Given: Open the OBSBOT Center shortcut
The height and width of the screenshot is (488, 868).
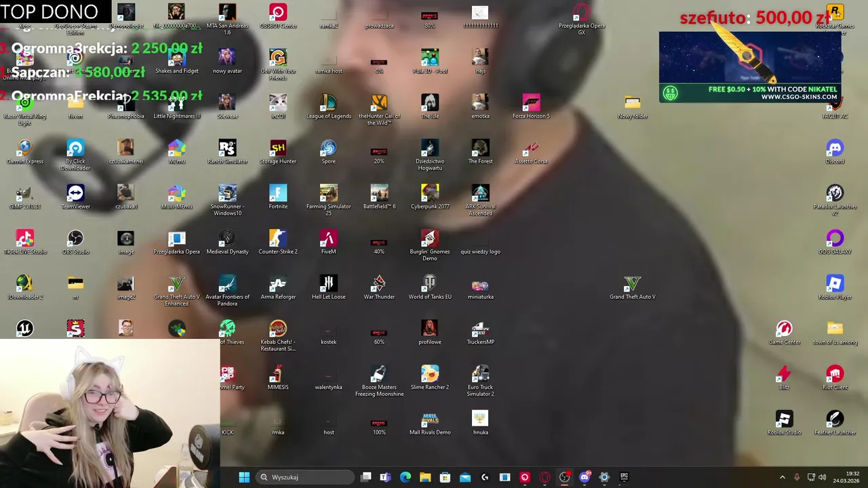Looking at the screenshot, I should pos(278,16).
